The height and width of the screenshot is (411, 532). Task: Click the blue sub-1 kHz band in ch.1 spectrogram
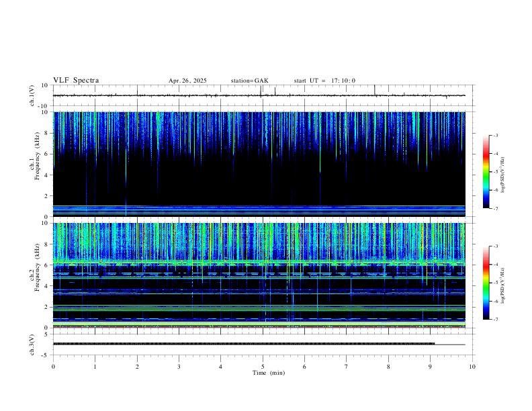coord(259,211)
